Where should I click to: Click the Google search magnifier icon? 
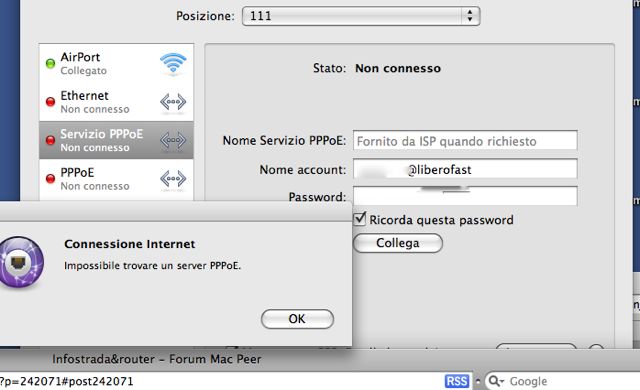coord(496,381)
